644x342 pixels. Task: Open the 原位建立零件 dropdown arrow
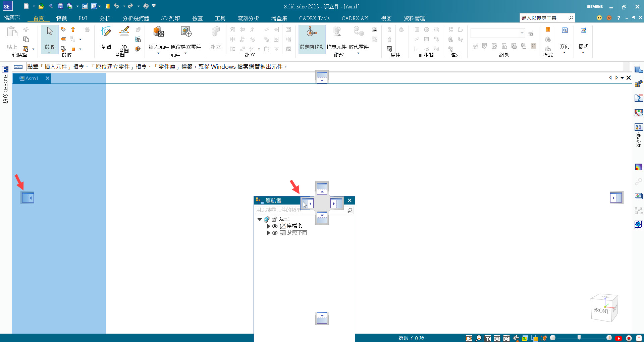[185, 53]
